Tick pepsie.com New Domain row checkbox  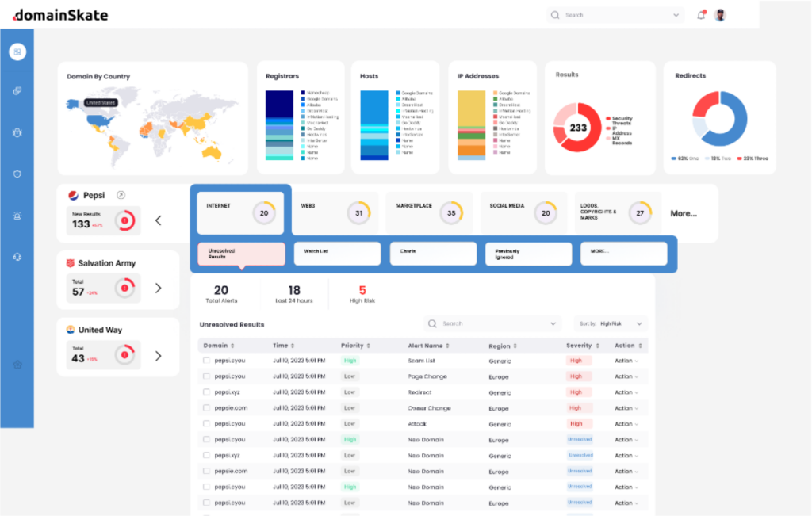[x=207, y=471]
